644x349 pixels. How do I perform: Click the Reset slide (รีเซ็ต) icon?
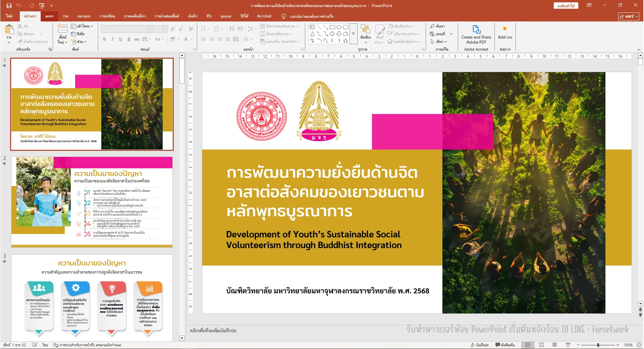pyautogui.click(x=73, y=34)
